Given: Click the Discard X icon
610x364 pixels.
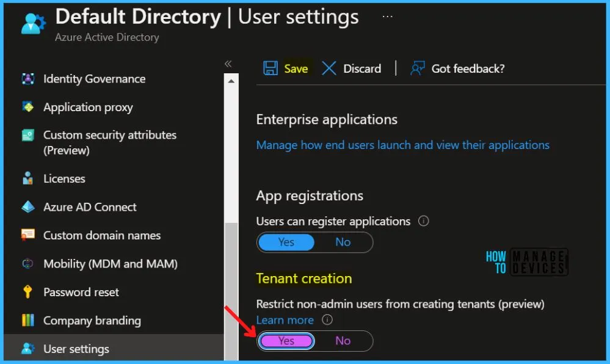Looking at the screenshot, I should click(329, 68).
